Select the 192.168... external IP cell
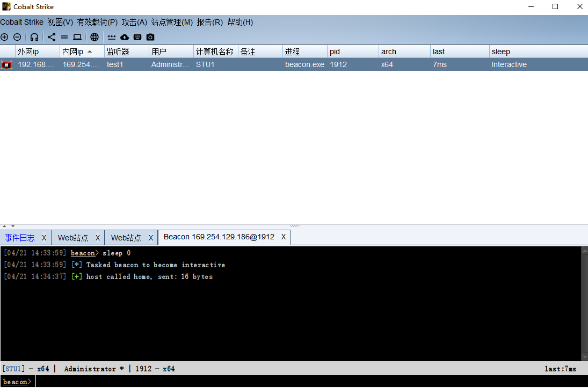Image resolution: width=588 pixels, height=388 pixels. point(38,64)
